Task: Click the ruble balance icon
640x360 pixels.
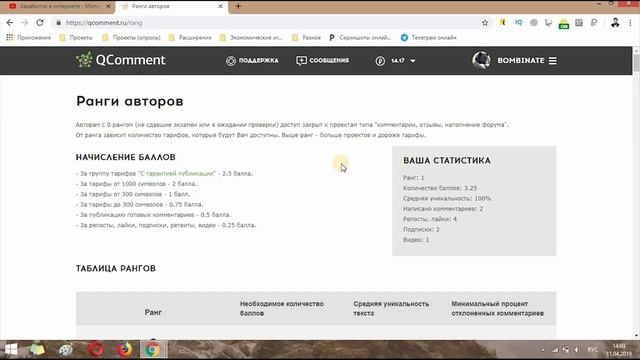Action: [x=380, y=61]
